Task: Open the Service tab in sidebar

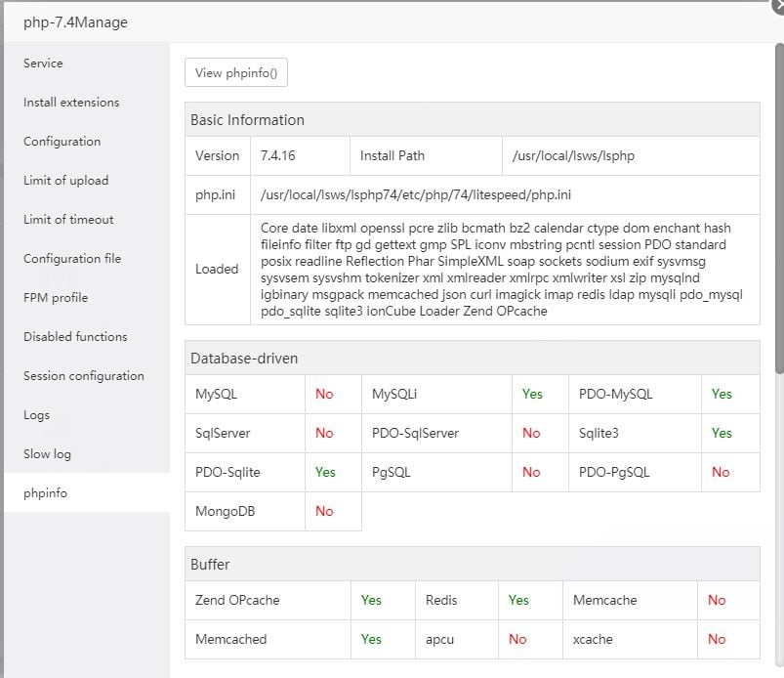Action: point(44,63)
